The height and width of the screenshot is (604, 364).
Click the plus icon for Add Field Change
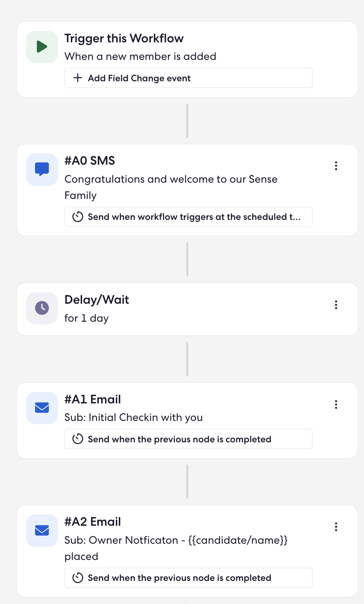point(77,78)
